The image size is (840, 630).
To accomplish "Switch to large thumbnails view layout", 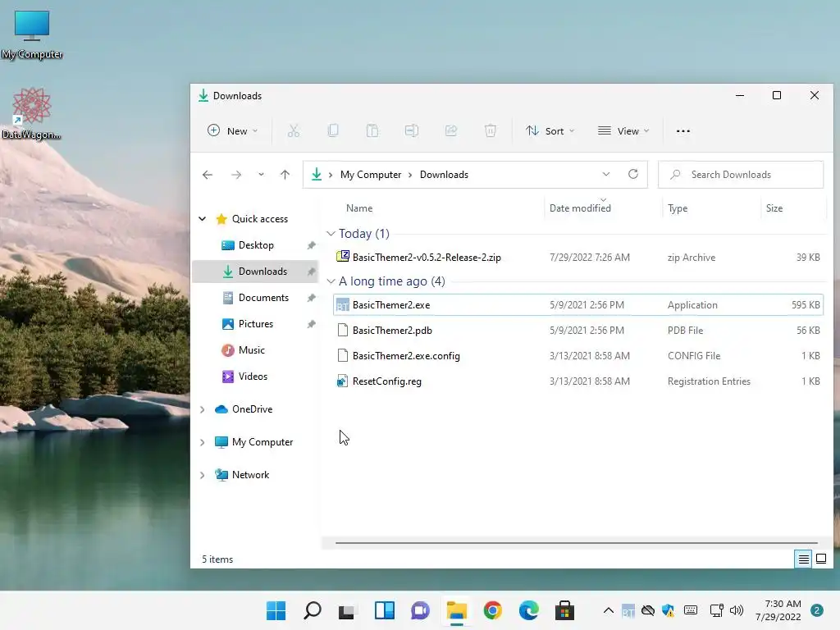I will point(820,559).
